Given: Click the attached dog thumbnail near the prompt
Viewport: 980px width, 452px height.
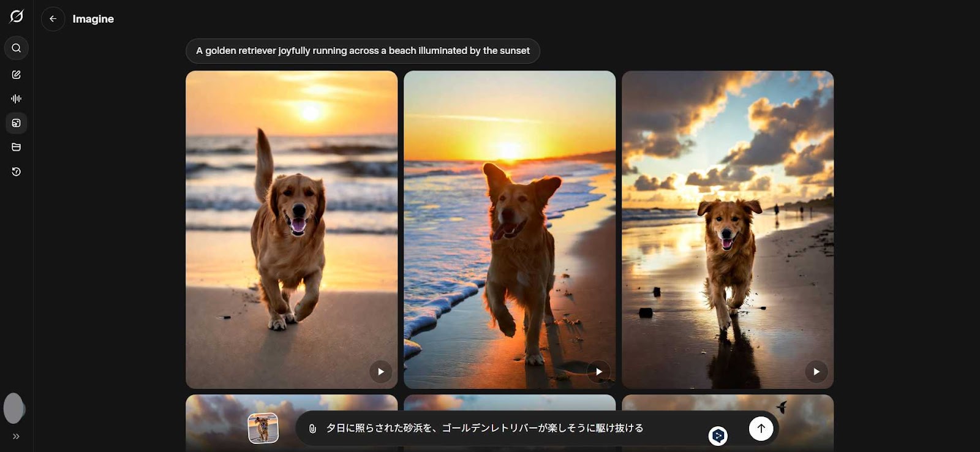Looking at the screenshot, I should (263, 428).
